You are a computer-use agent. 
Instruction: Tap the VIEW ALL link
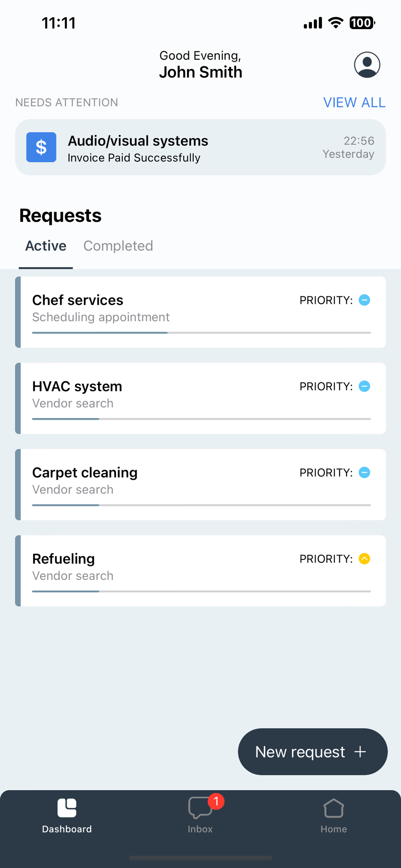(354, 102)
